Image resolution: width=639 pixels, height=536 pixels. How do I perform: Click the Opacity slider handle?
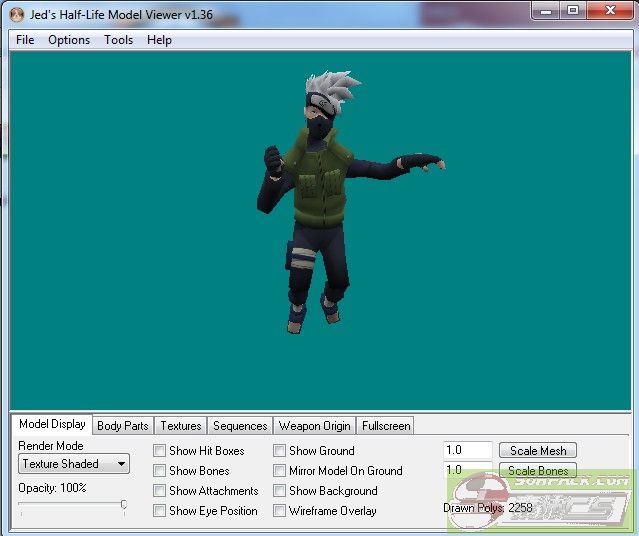tap(124, 506)
